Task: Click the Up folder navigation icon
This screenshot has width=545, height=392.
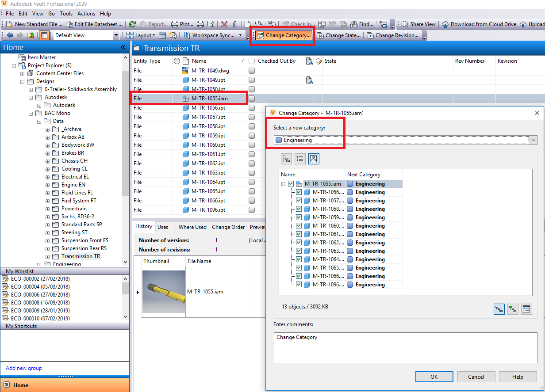Action: click(x=31, y=35)
